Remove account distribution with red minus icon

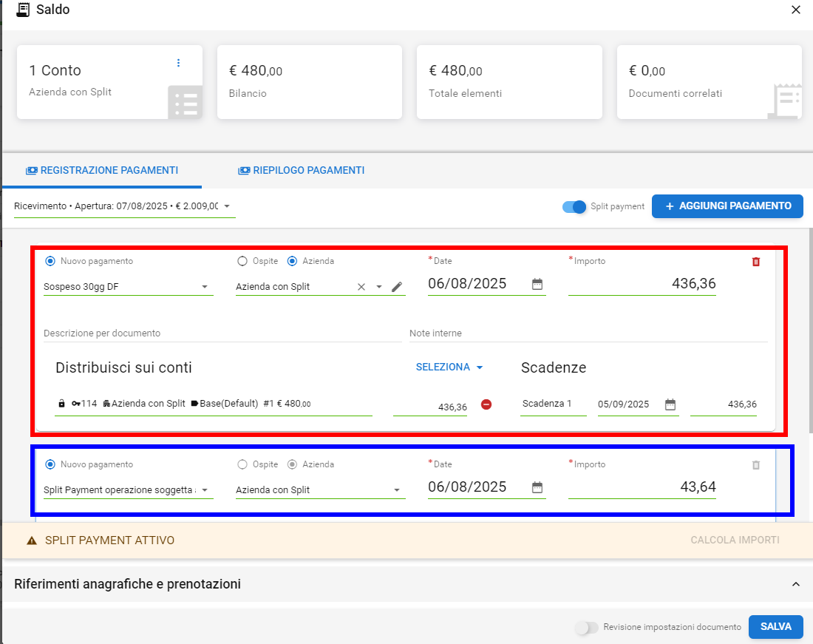[486, 404]
